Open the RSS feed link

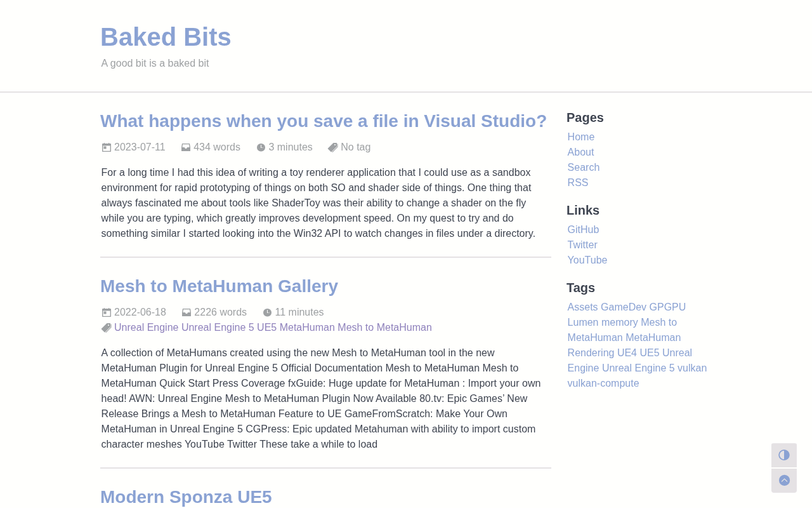(x=577, y=183)
